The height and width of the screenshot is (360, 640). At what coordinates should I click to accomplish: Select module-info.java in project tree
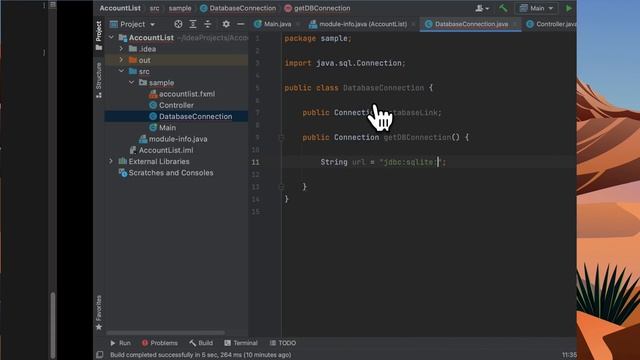point(173,139)
